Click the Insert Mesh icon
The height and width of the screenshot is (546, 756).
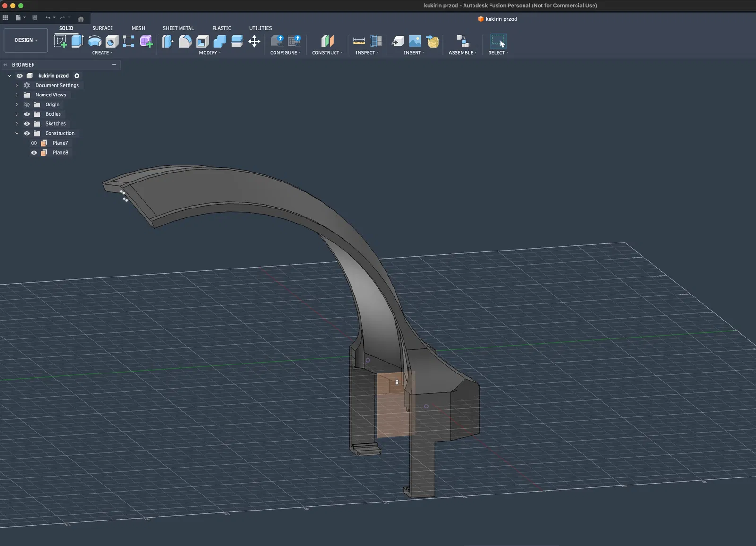[x=433, y=41]
